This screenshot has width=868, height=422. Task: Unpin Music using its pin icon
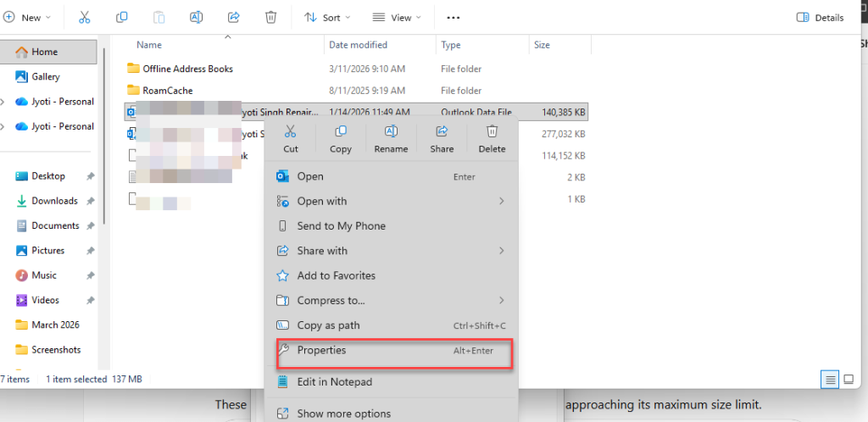[x=90, y=275]
